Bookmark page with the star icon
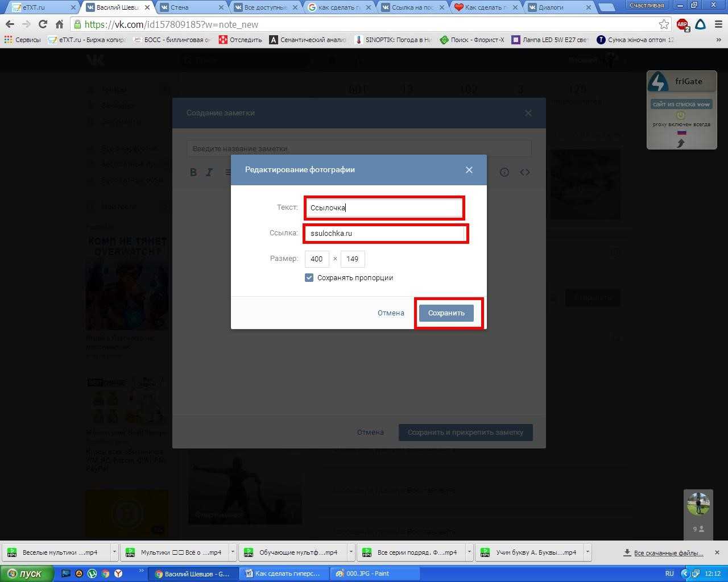 [664, 24]
